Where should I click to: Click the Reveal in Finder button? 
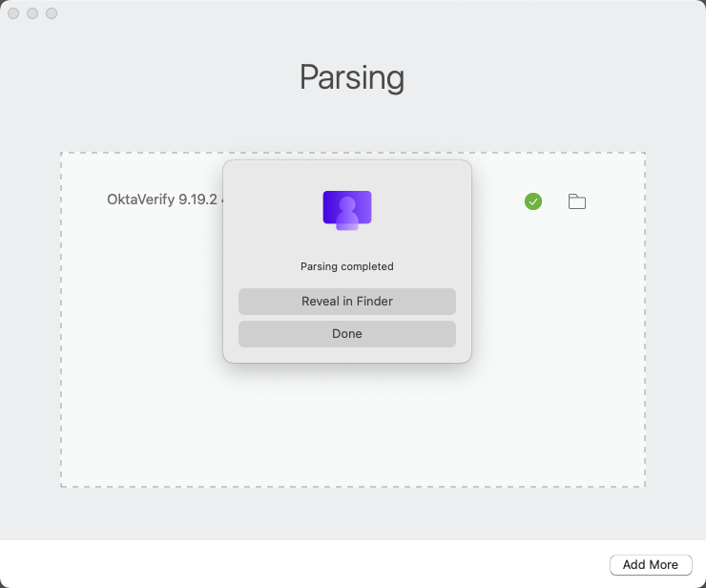pos(347,302)
